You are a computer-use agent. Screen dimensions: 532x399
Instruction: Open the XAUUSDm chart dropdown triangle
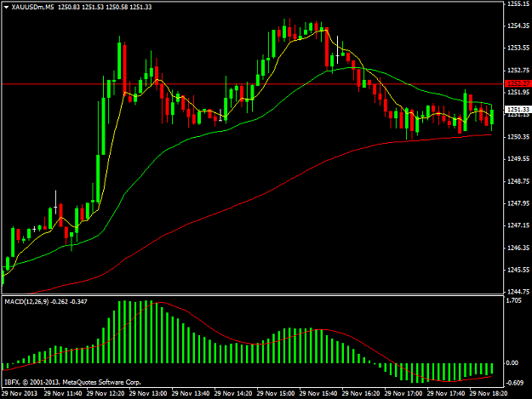click(x=6, y=7)
